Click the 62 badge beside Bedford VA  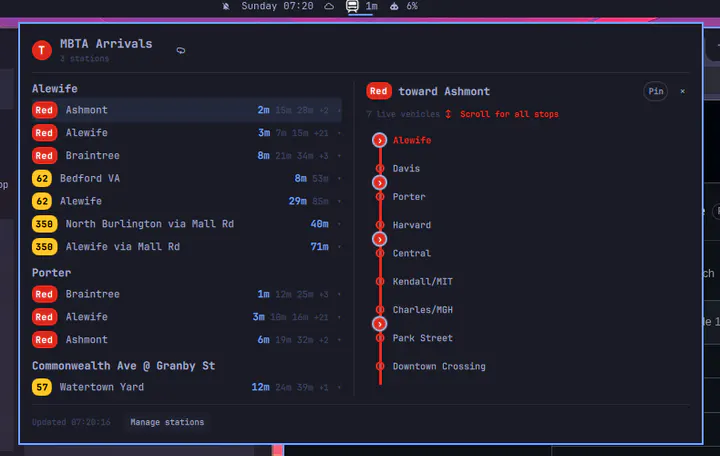tap(42, 178)
